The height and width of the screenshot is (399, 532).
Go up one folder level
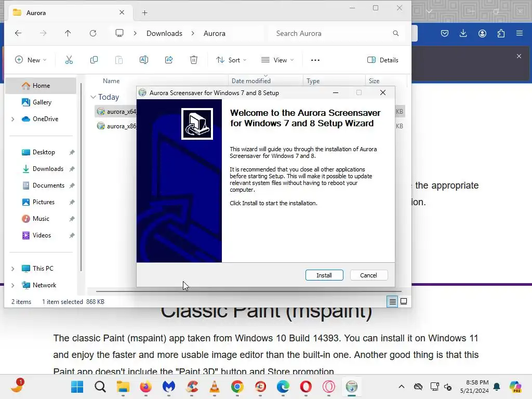(x=68, y=33)
